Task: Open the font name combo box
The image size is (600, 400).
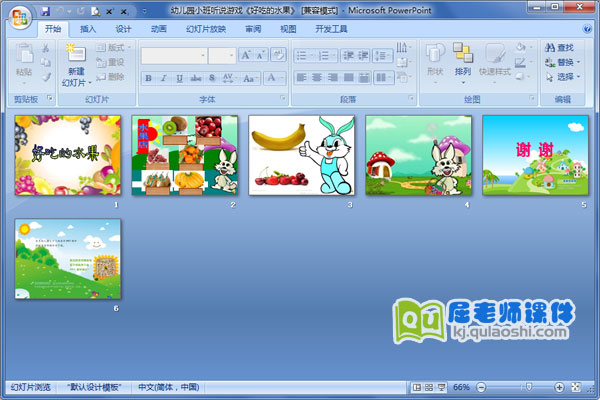Action: pos(174,56)
